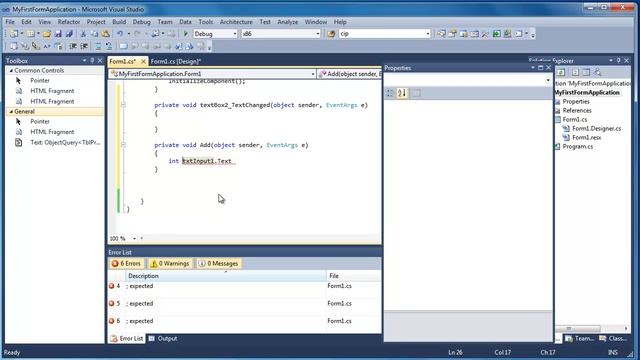Click the green Start Page toolbar icon
Screen dimensions: 640x360
click(496, 34)
